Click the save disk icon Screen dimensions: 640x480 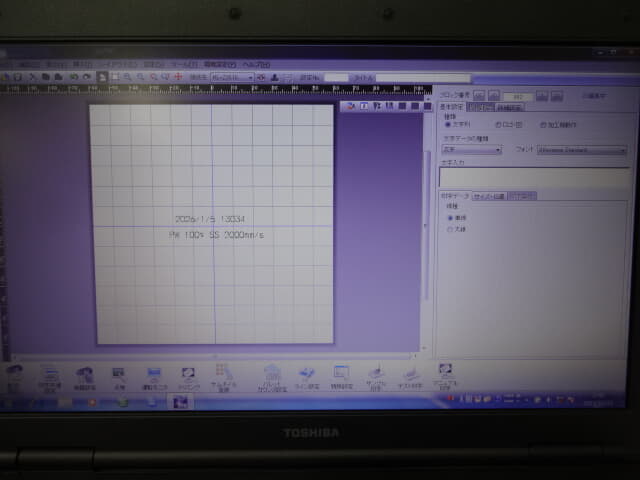pyautogui.click(x=18, y=77)
